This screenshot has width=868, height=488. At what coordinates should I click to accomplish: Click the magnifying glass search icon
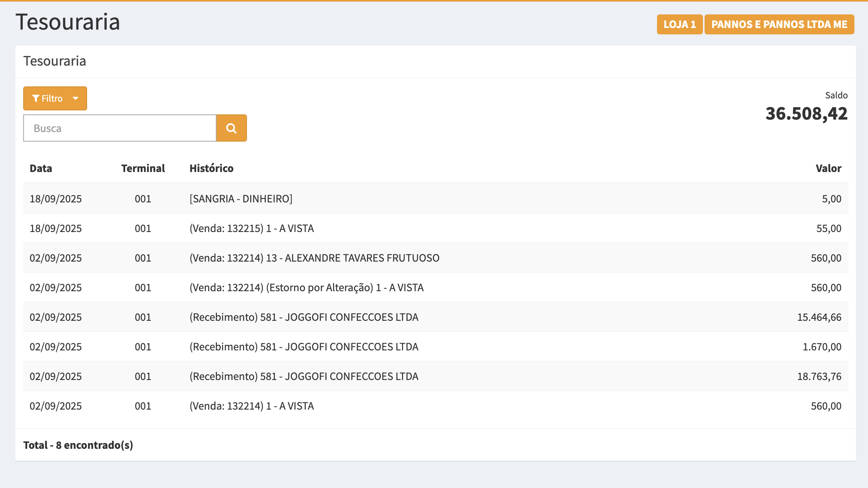[x=231, y=128]
